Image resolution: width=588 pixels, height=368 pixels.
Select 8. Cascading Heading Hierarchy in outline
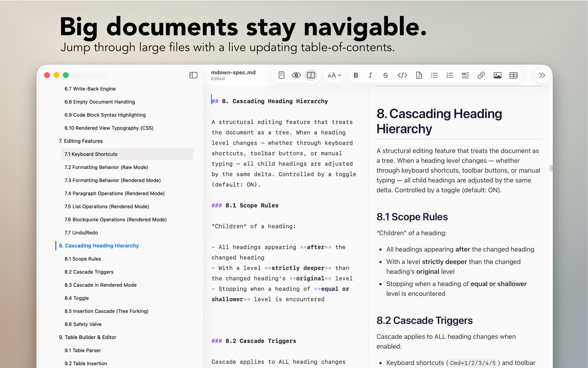(x=99, y=246)
